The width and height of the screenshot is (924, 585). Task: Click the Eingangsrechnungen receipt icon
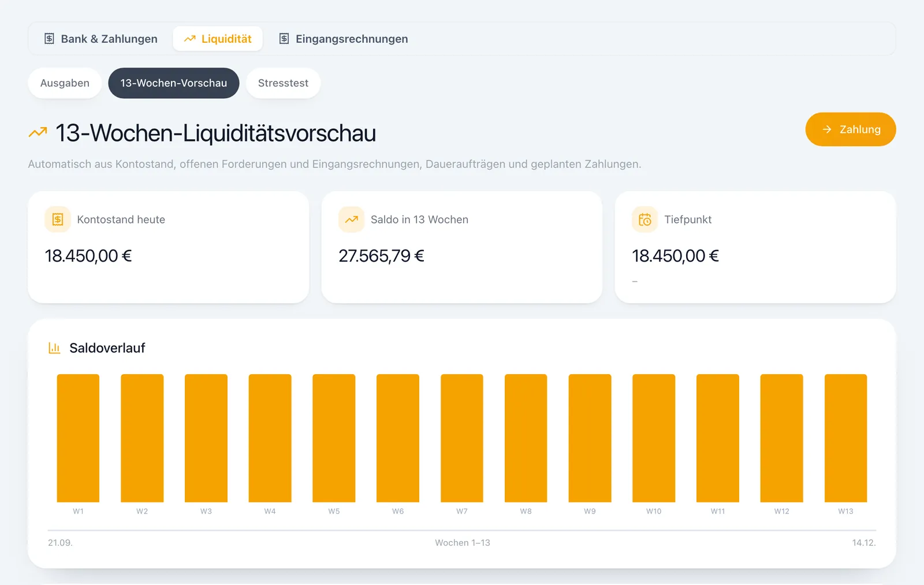[284, 39]
